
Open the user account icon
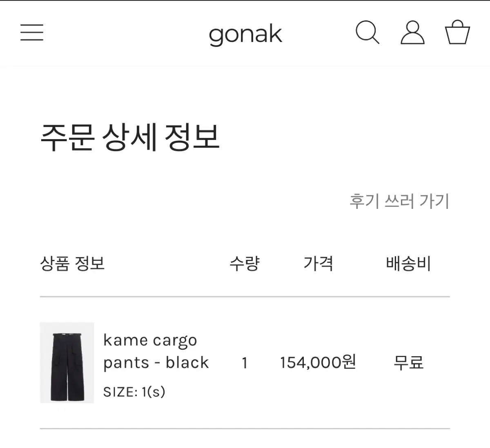coord(412,32)
